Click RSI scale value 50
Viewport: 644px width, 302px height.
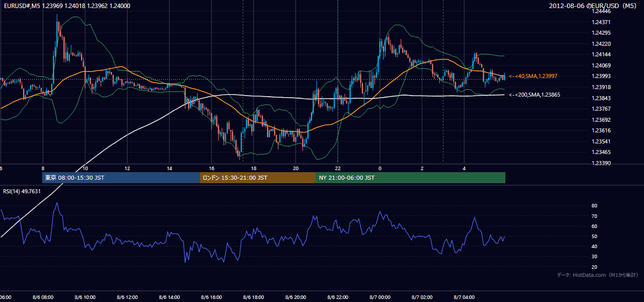point(594,236)
